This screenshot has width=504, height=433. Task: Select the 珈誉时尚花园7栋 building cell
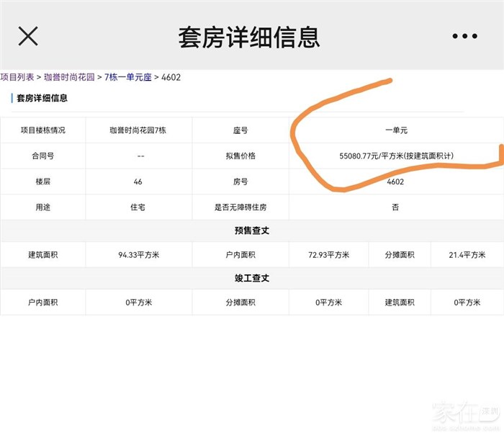[x=138, y=130]
